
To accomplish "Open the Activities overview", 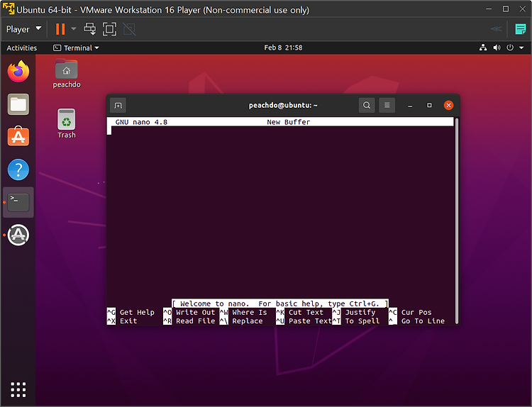I will click(x=22, y=48).
